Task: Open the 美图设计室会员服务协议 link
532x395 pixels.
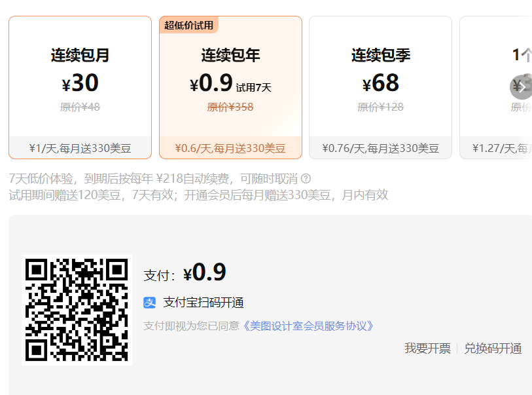Action: 308,326
